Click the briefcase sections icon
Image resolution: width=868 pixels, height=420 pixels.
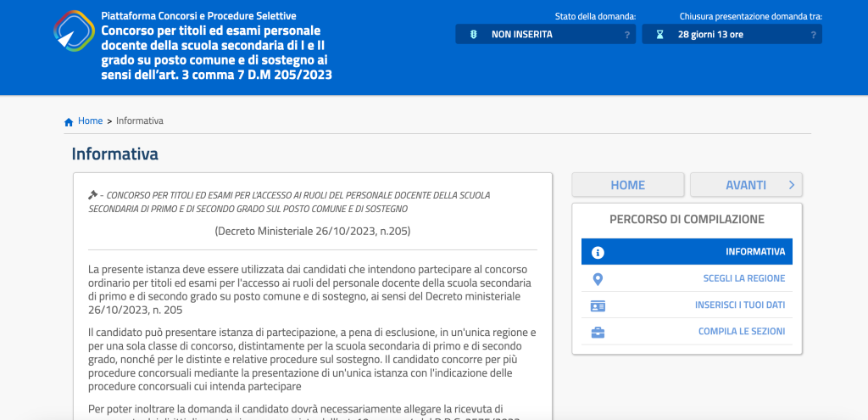[x=598, y=333]
